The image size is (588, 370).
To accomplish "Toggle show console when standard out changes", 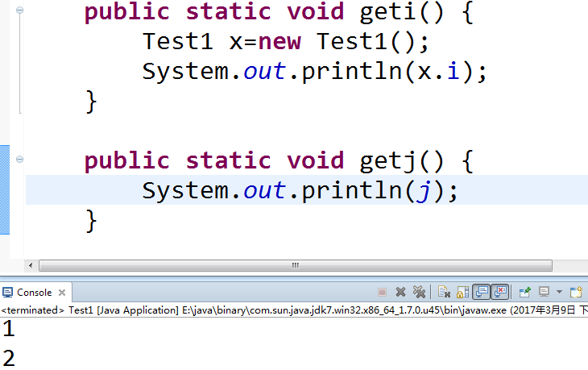I will click(482, 292).
